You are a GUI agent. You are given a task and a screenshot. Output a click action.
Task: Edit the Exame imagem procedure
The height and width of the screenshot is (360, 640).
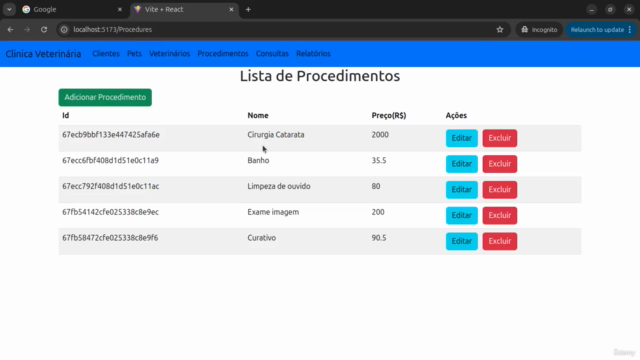tap(462, 215)
